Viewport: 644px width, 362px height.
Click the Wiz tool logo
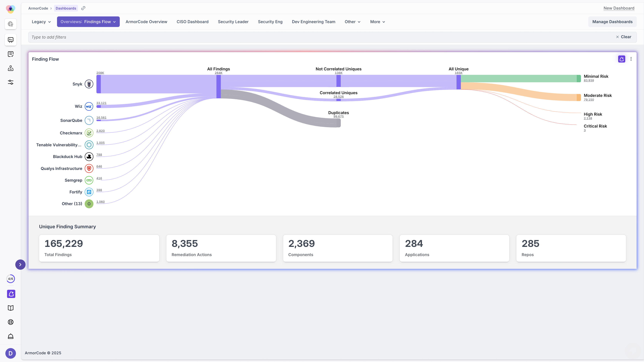[x=89, y=106]
